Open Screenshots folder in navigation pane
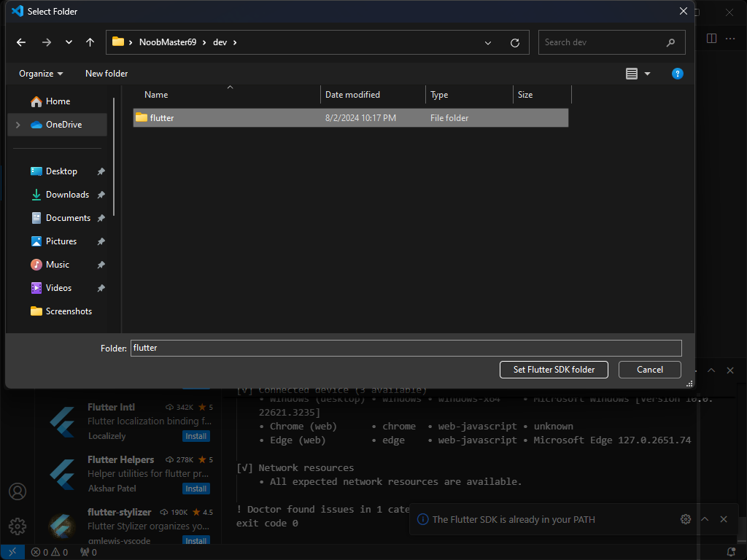The image size is (747, 560). (61, 311)
